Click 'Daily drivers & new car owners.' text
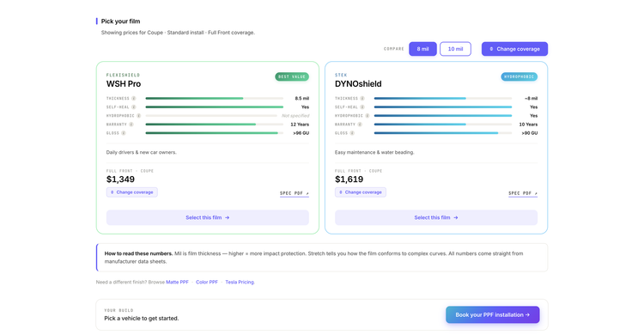 (142, 152)
